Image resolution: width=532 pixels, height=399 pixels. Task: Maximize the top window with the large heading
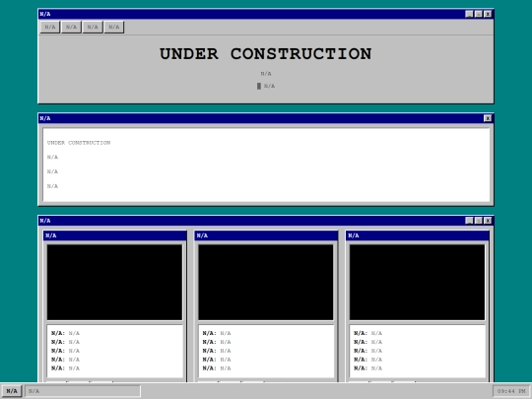coord(479,14)
